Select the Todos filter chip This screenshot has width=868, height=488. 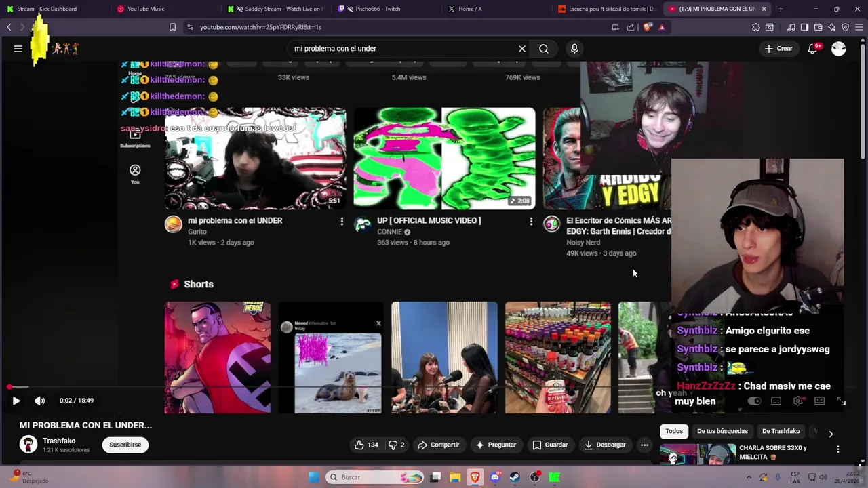674,431
